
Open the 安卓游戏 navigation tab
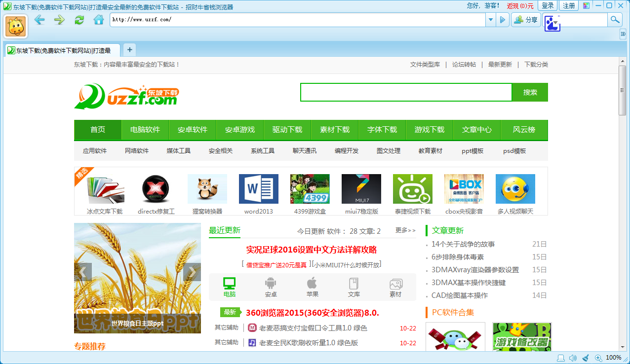coord(240,130)
